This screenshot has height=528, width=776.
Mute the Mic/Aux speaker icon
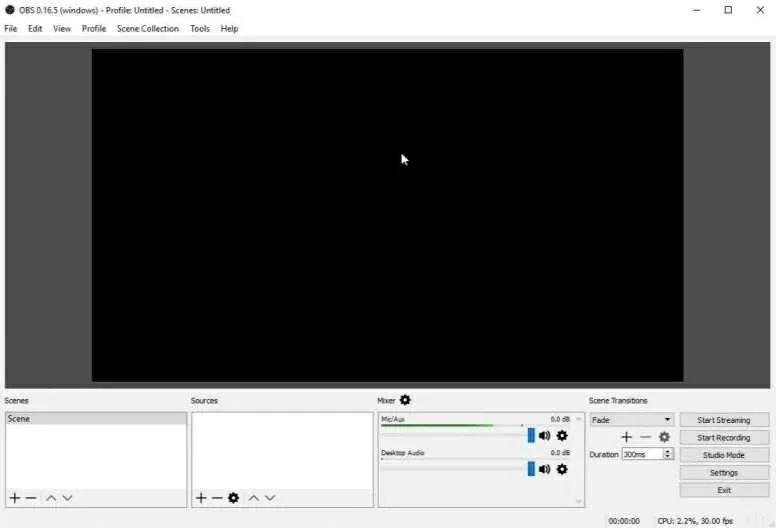[x=545, y=436]
